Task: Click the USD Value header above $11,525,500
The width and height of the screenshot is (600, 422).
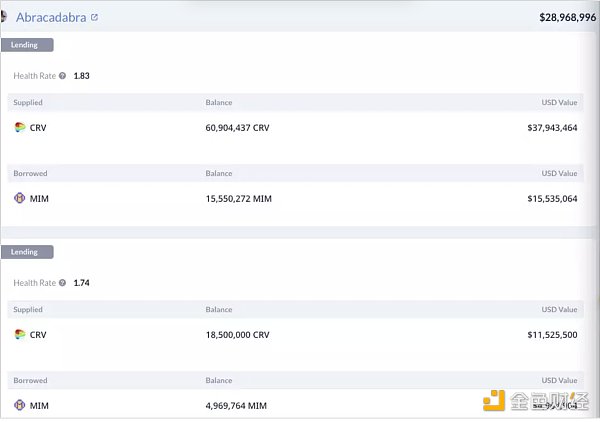Action: 559,310
